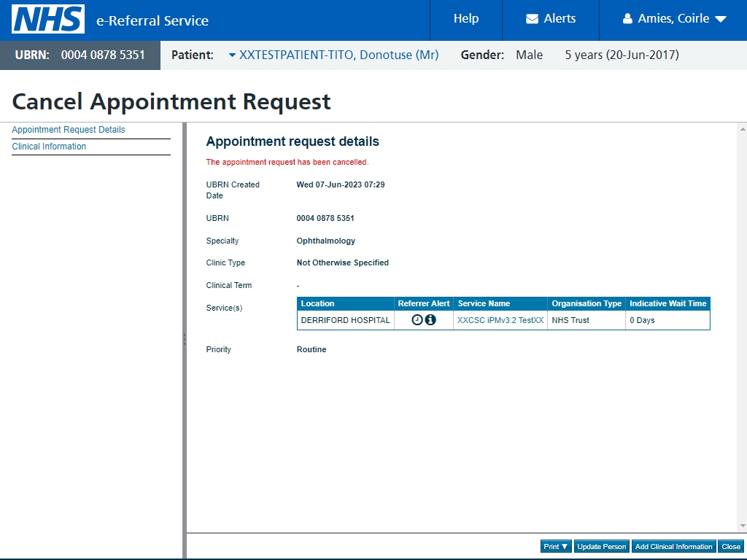Go to Clinical Information section
The height and width of the screenshot is (560, 747).
coord(49,146)
